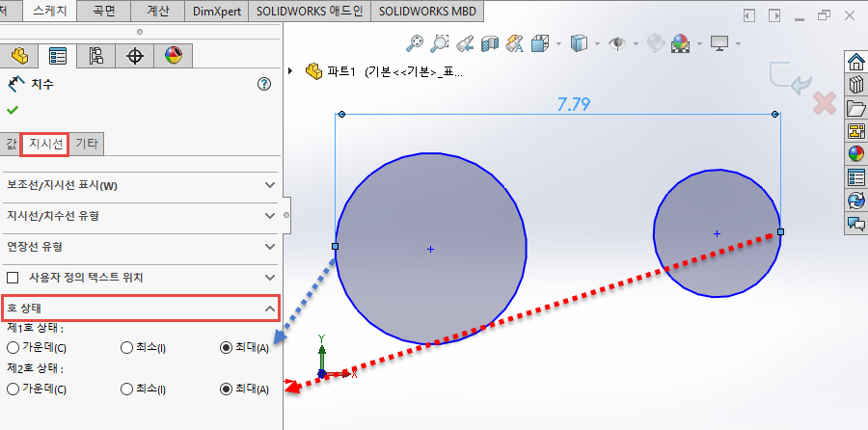Switch to the 기타 tab

[x=87, y=144]
